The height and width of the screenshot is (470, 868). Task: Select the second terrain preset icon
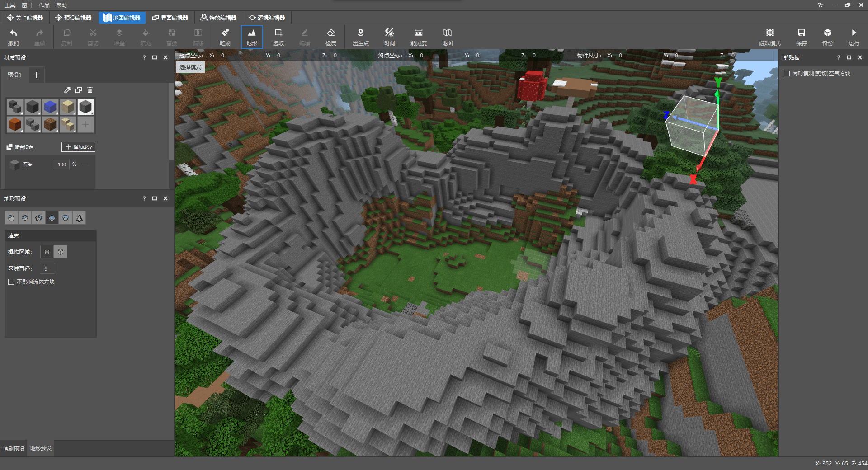[x=25, y=218]
